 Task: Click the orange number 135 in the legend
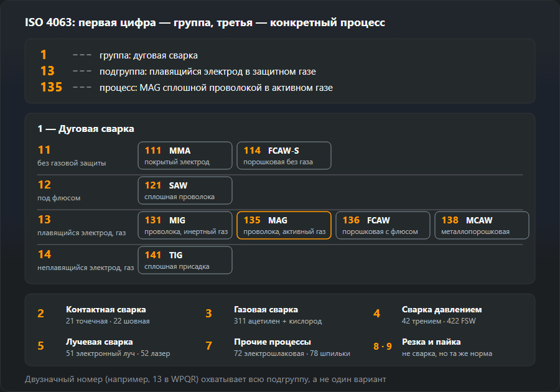(x=52, y=87)
